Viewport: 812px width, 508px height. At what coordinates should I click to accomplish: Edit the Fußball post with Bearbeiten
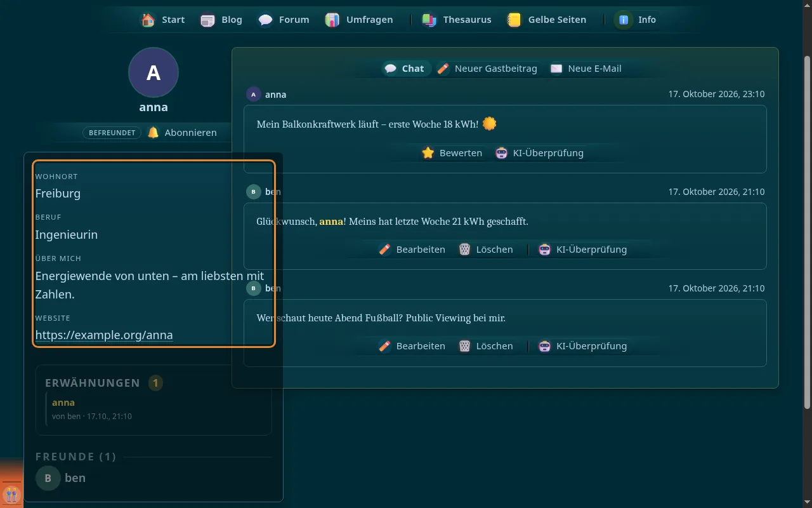coord(412,346)
